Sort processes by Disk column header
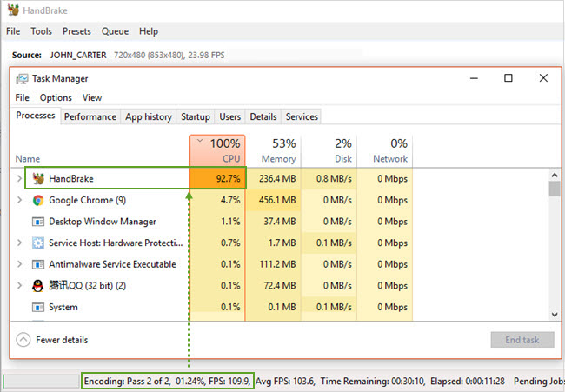Viewport: 565px width, 392px height. 329,151
